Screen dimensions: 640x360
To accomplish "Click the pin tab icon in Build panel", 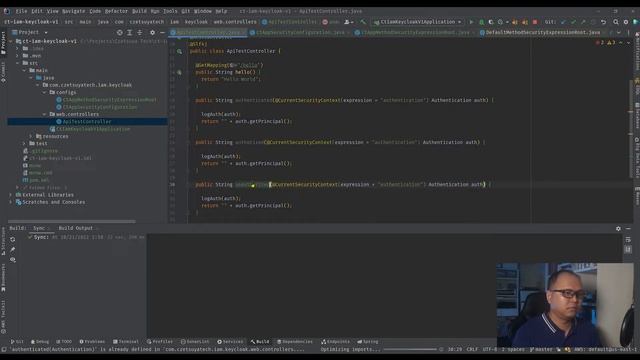I will tap(13, 249).
